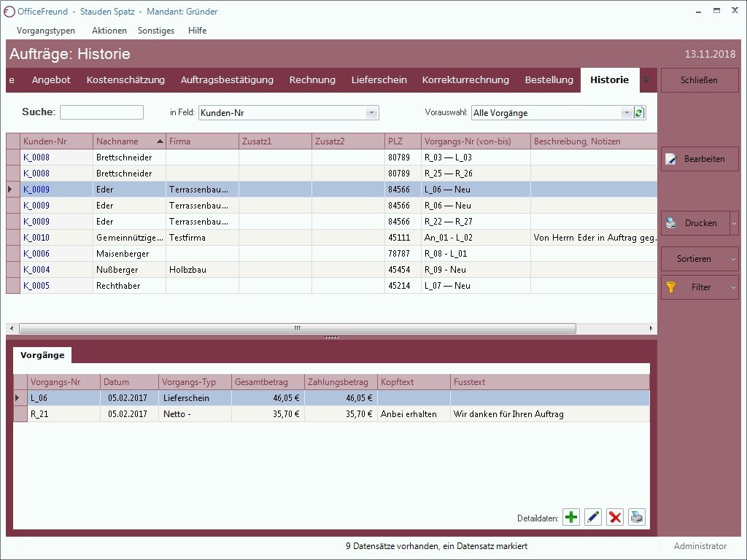Click the Testfirma cell
747x560 pixels.
click(x=202, y=238)
